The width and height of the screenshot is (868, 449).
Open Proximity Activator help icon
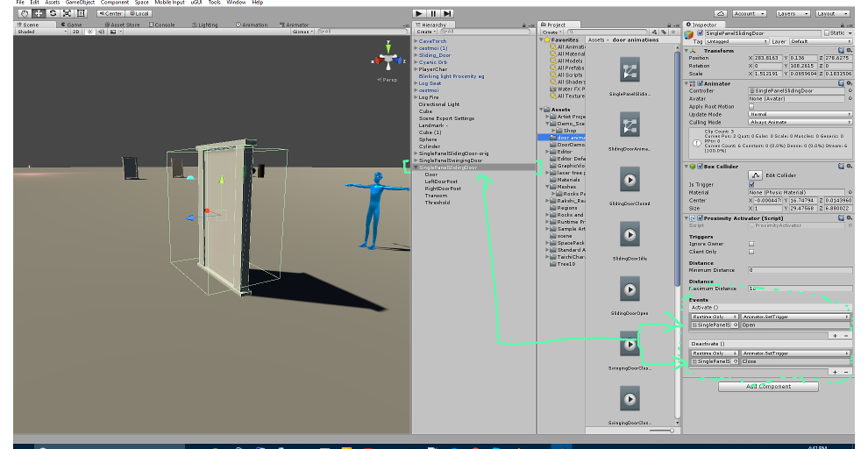point(842,218)
